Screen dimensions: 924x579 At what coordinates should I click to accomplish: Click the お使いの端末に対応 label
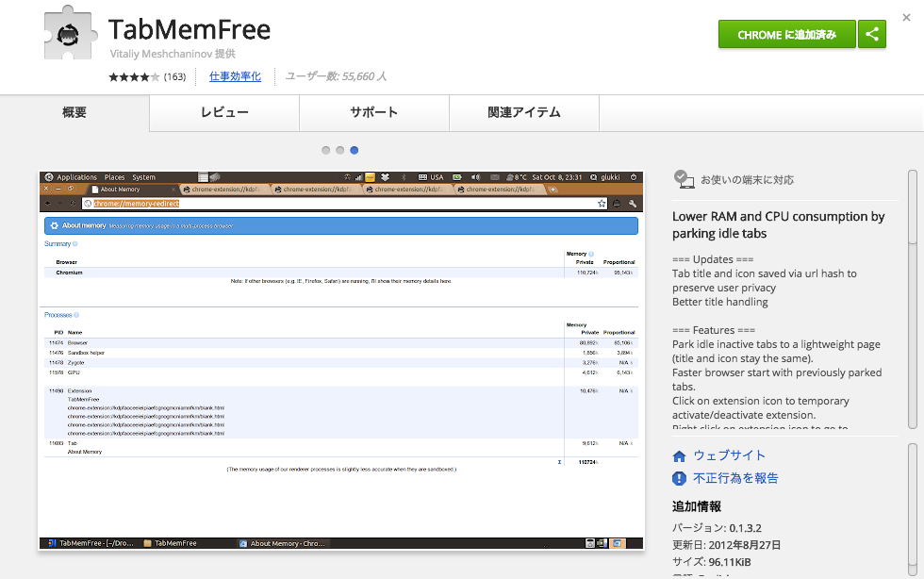[747, 180]
